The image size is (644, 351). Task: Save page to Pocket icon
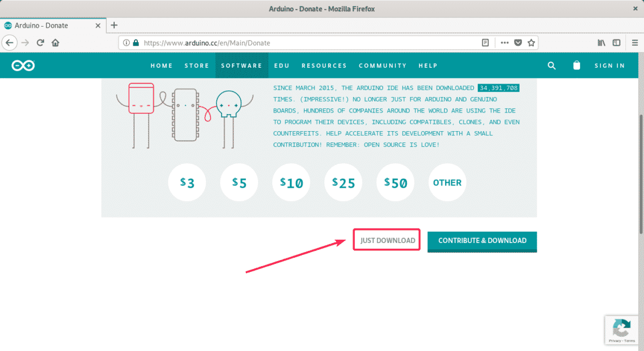pyautogui.click(x=518, y=42)
